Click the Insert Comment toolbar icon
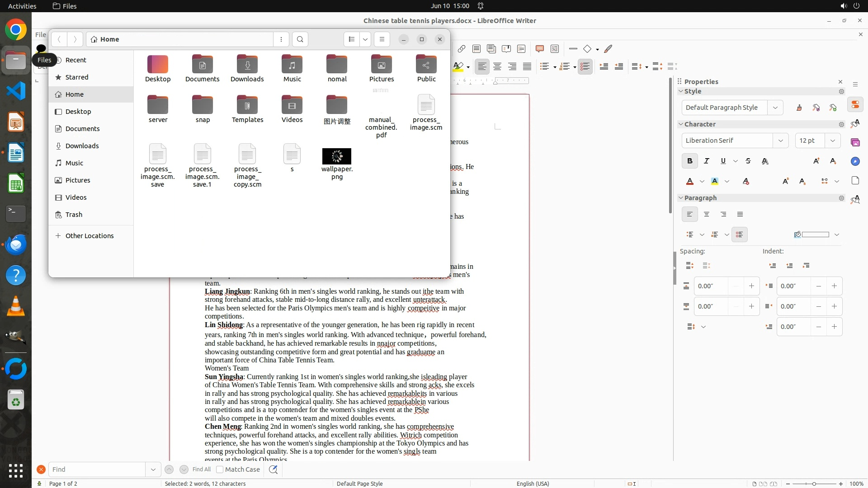Viewport: 868px width, 488px height. (539, 49)
